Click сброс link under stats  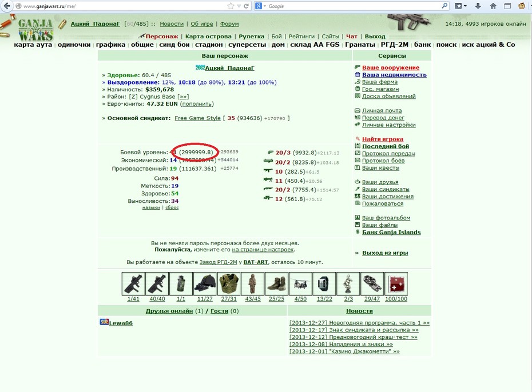point(172,207)
